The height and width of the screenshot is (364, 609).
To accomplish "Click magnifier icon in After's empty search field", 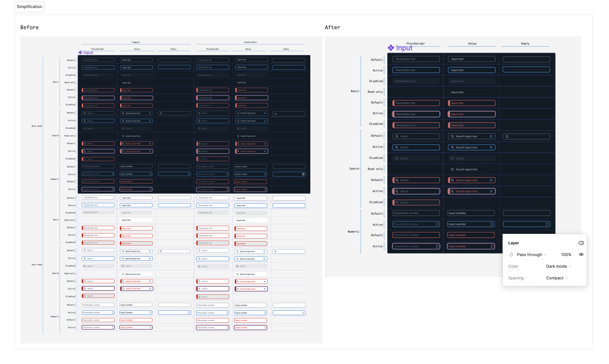I will (507, 136).
